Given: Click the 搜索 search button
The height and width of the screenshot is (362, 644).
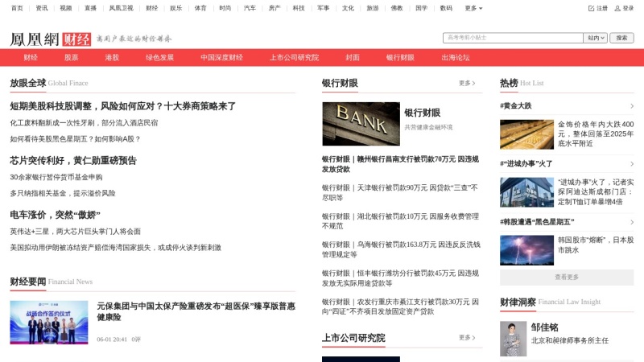Looking at the screenshot, I should [x=621, y=38].
